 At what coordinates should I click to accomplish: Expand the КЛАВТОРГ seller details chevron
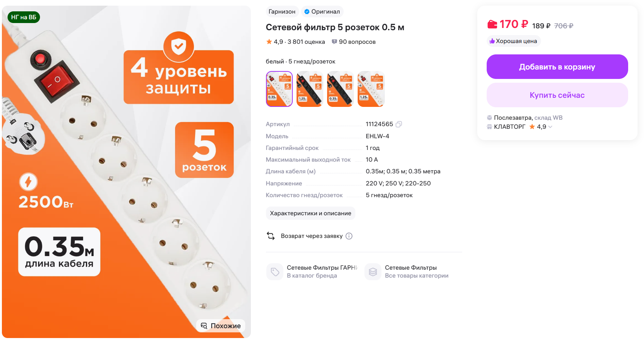550,127
